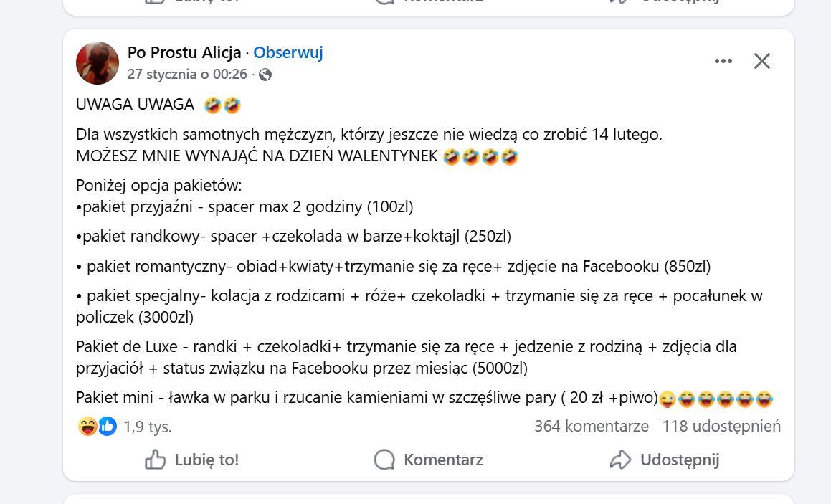Image resolution: width=831 pixels, height=504 pixels.
Task: Click the share arrow icon
Action: coord(620,460)
